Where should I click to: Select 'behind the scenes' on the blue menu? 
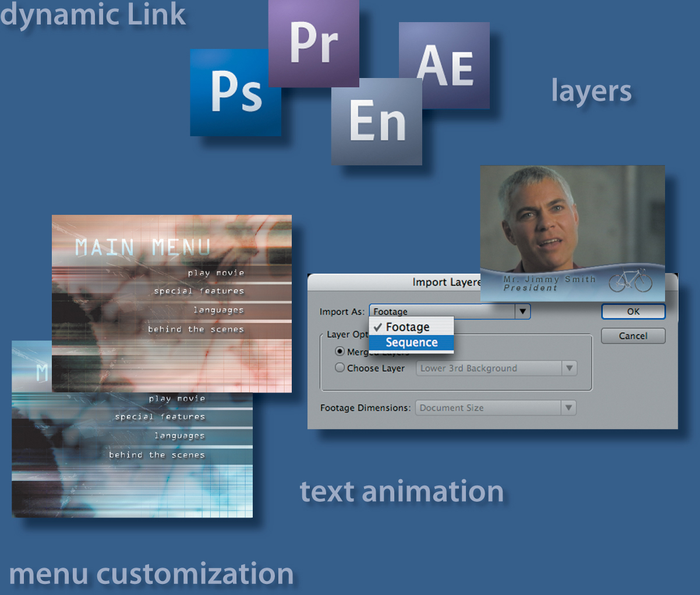pyautogui.click(x=157, y=455)
